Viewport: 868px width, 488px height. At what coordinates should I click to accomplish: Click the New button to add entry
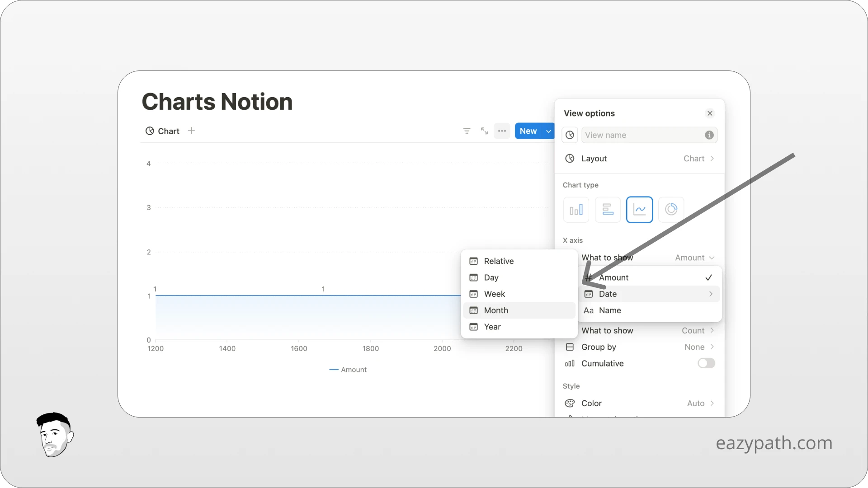pyautogui.click(x=528, y=131)
